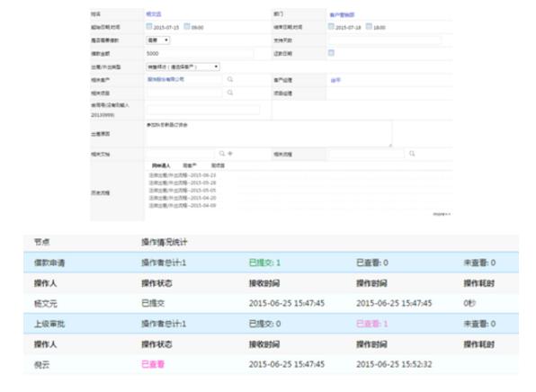
Task: Click the pink 已查看: 1 count
Action: pos(372,324)
